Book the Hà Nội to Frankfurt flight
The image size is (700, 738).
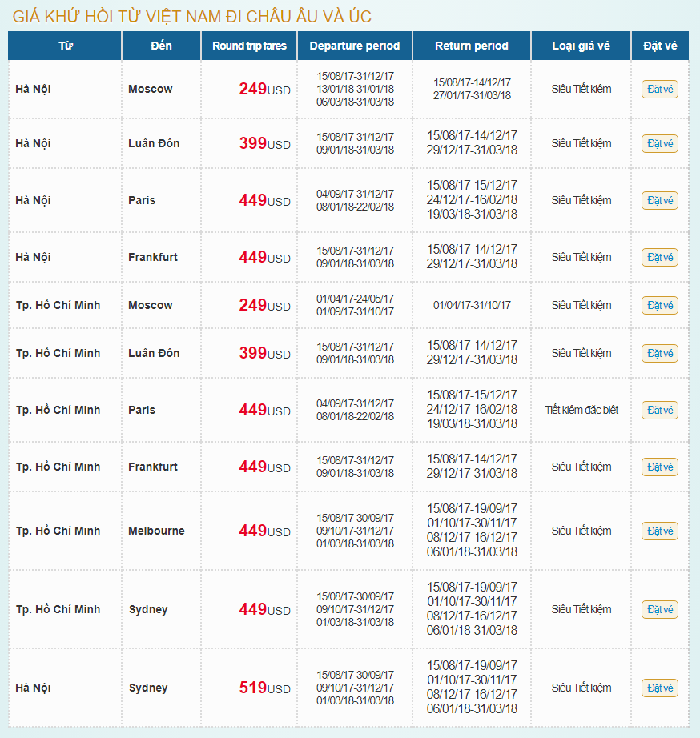tap(659, 258)
